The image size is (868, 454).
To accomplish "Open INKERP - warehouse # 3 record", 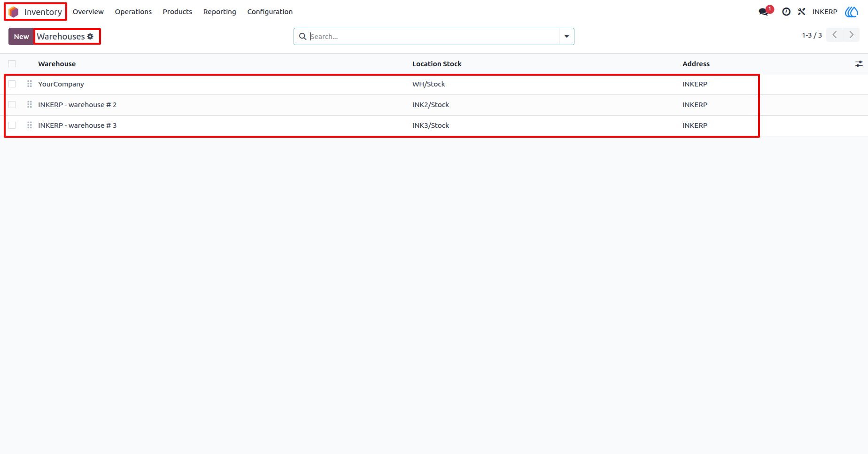I will click(77, 125).
